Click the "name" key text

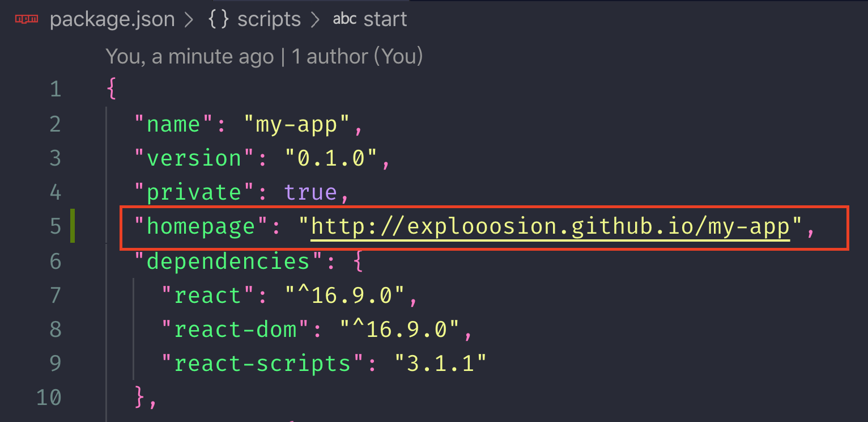pyautogui.click(x=173, y=124)
